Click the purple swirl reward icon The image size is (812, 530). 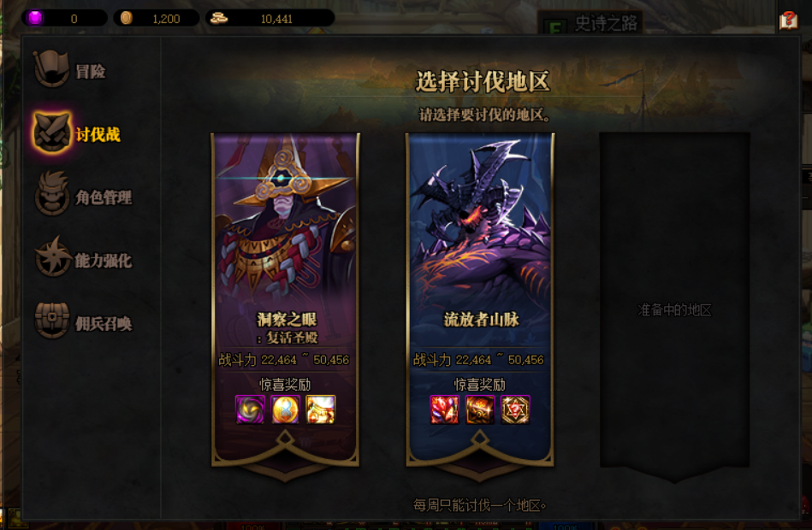pos(250,409)
